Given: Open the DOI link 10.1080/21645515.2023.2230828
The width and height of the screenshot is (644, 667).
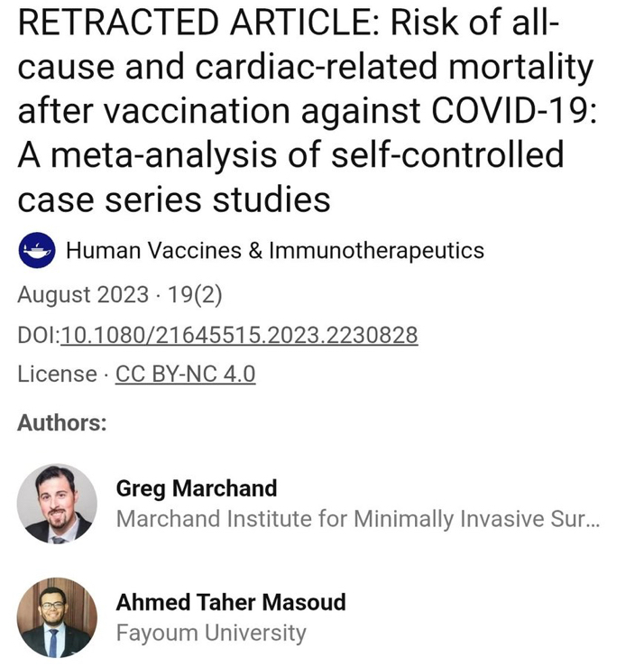Looking at the screenshot, I should [239, 336].
